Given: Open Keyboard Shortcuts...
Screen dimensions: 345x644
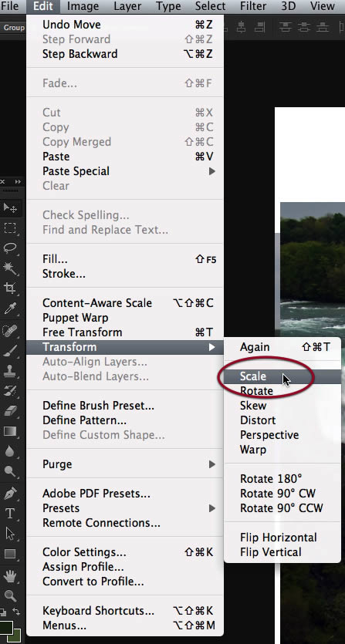Looking at the screenshot, I should pyautogui.click(x=125, y=611).
